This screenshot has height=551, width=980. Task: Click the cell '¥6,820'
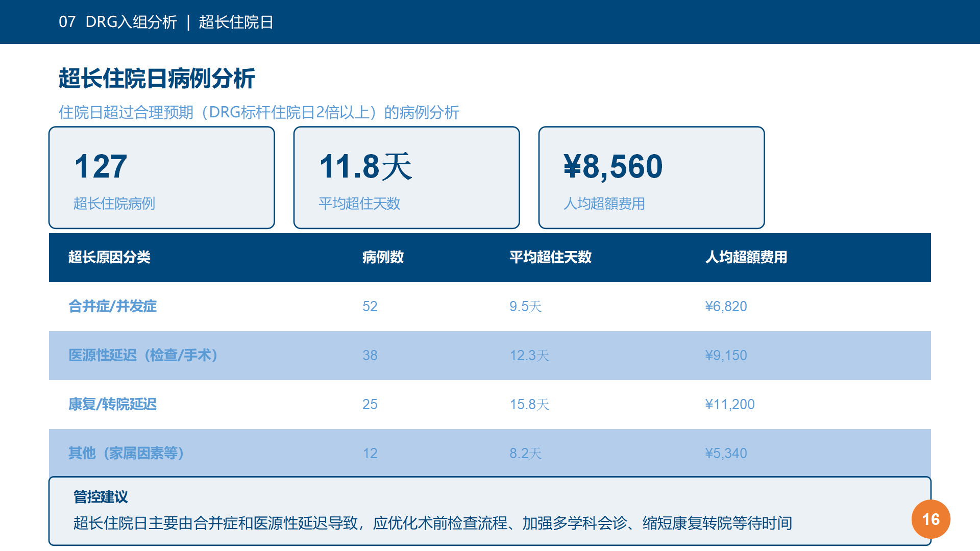(726, 306)
